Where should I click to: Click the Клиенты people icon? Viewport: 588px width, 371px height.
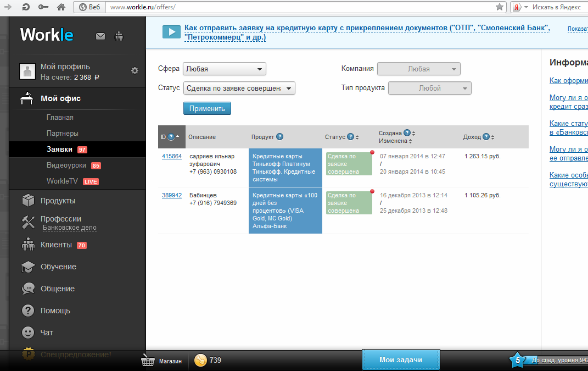[28, 245]
